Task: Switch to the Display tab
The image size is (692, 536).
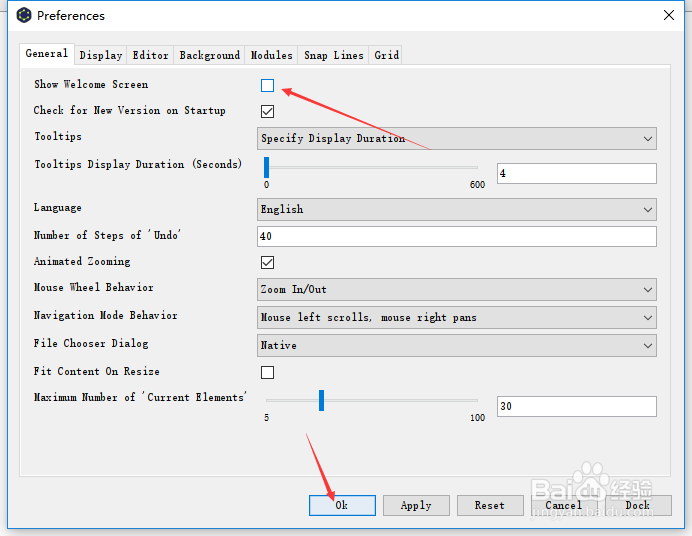Action: coord(101,56)
